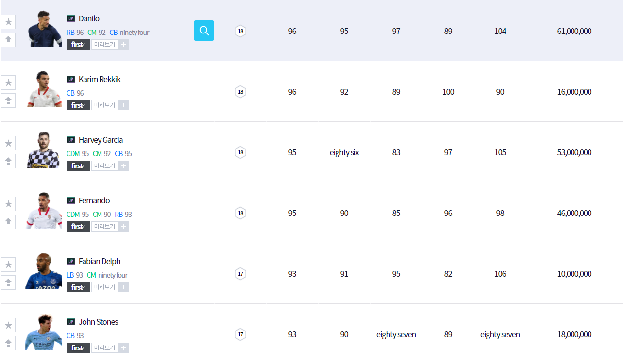Click the UP season badge next to Karim Rekkik
The width and height of the screenshot is (624, 364).
71,79
